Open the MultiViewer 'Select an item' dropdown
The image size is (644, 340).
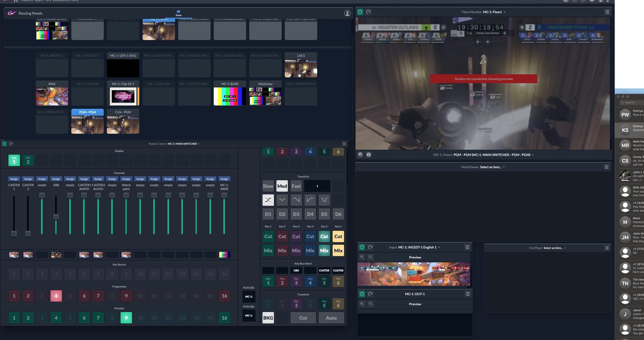point(492,167)
